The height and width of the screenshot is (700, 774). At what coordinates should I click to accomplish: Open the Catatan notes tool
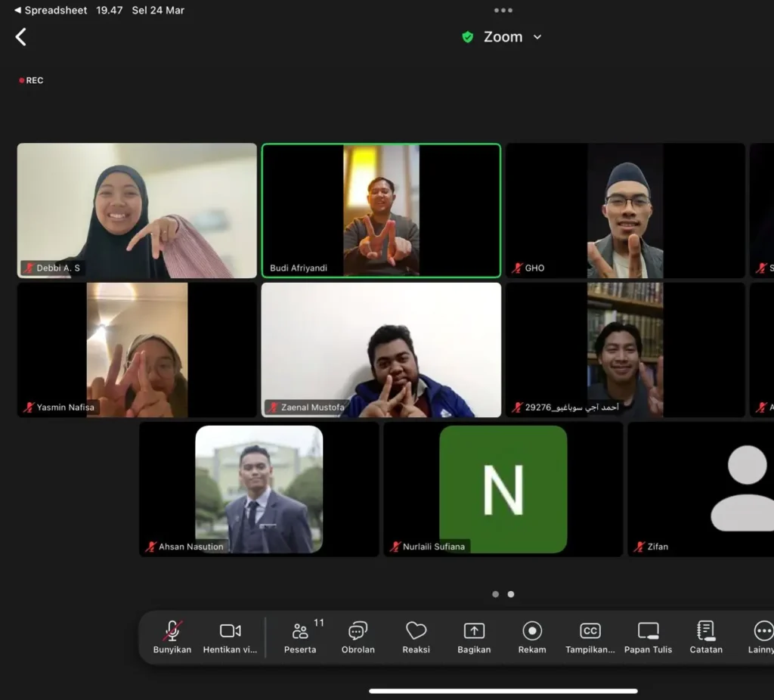706,637
